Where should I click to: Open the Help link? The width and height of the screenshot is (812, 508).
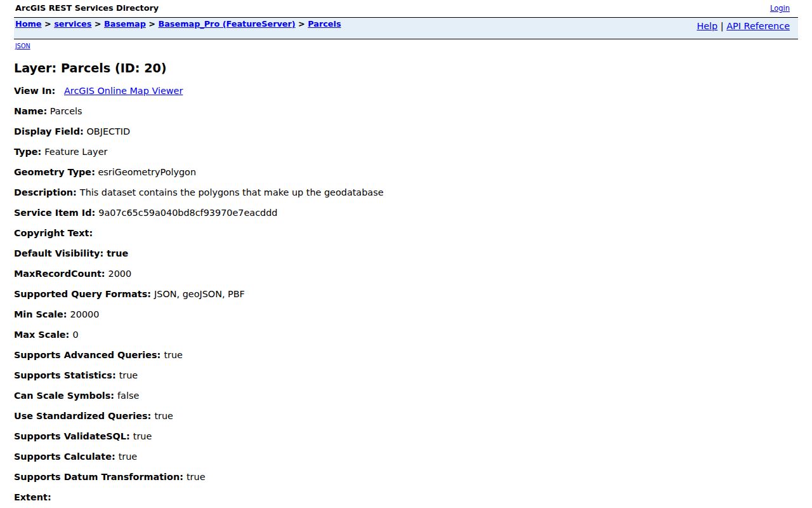(x=707, y=26)
